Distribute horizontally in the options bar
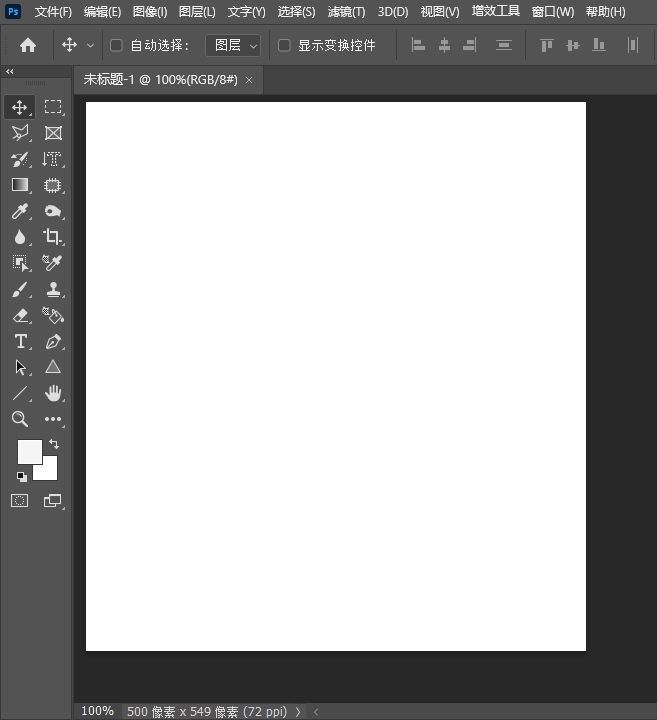657x720 pixels. [x=633, y=45]
